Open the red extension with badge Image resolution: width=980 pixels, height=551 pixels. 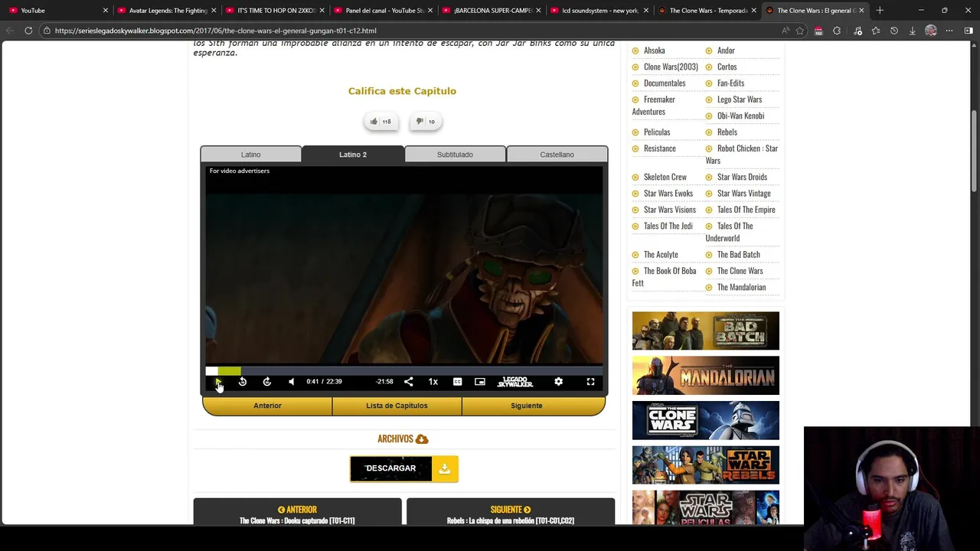(x=818, y=31)
